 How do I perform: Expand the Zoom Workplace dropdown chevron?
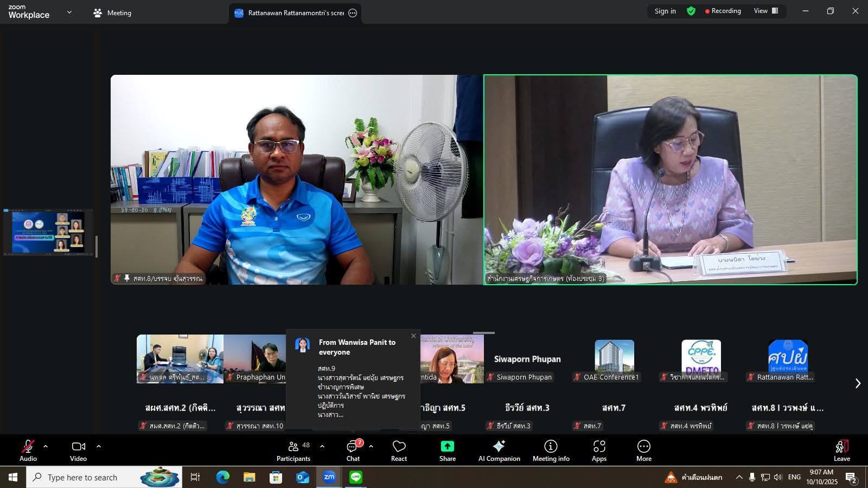point(69,12)
